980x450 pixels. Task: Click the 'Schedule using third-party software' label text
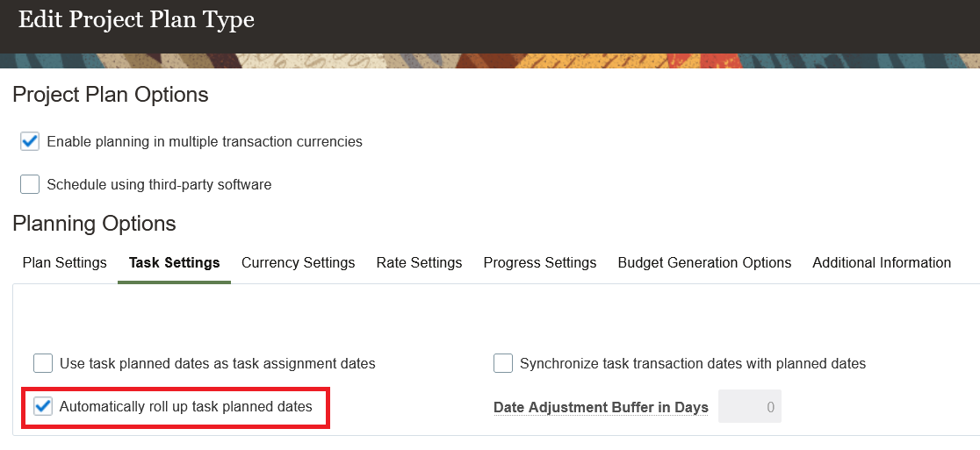pos(159,185)
